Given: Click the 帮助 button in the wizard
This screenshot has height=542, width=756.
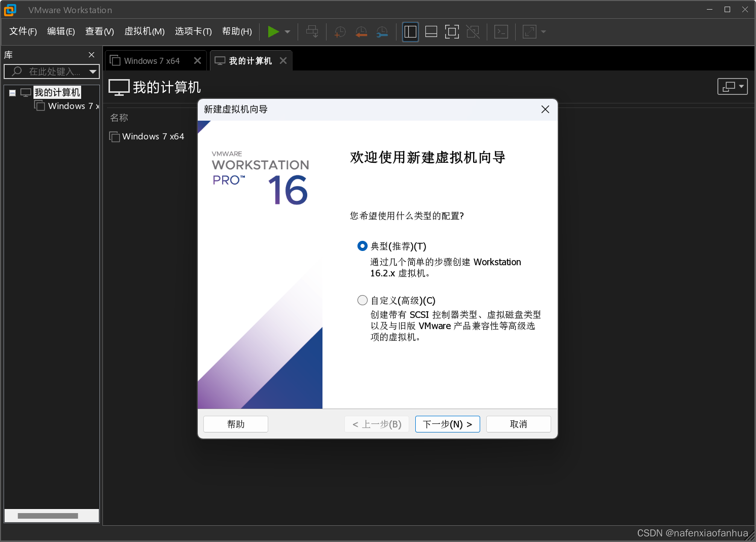Looking at the screenshot, I should click(236, 424).
